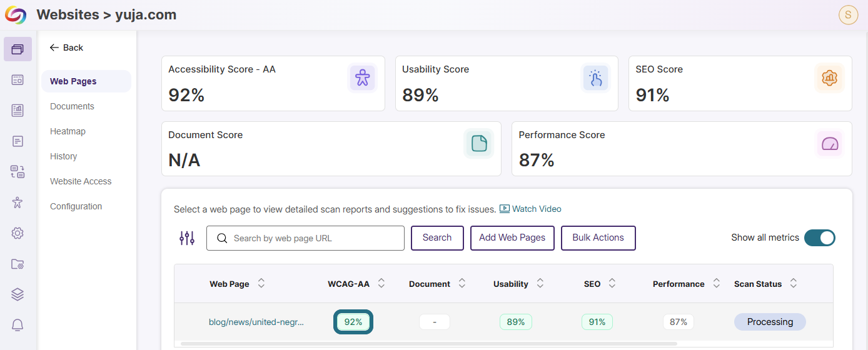Sort by Web Page column
The image size is (868, 350).
coord(261,284)
